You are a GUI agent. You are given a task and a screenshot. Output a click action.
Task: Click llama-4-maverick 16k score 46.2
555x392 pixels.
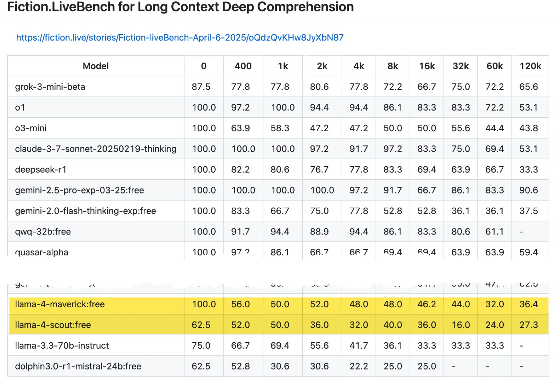coord(427,304)
